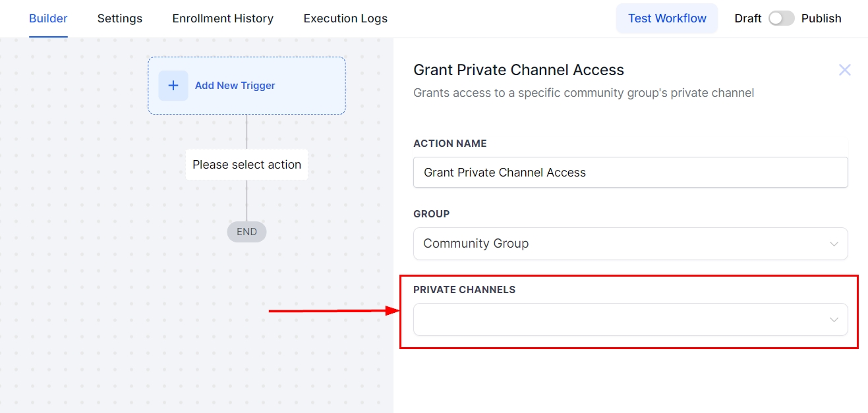Screen dimensions: 868x413
Task: Click the Private Channels chevron arrow
Action: [x=834, y=320]
